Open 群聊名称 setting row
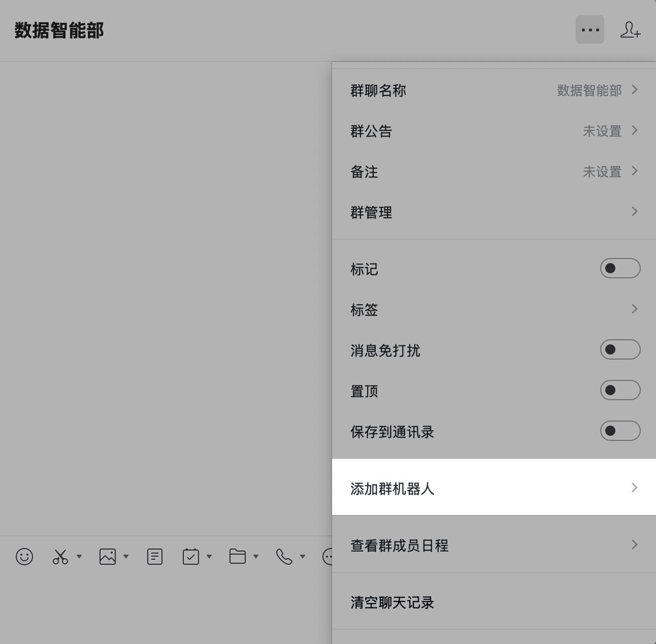This screenshot has height=644, width=656. click(494, 90)
